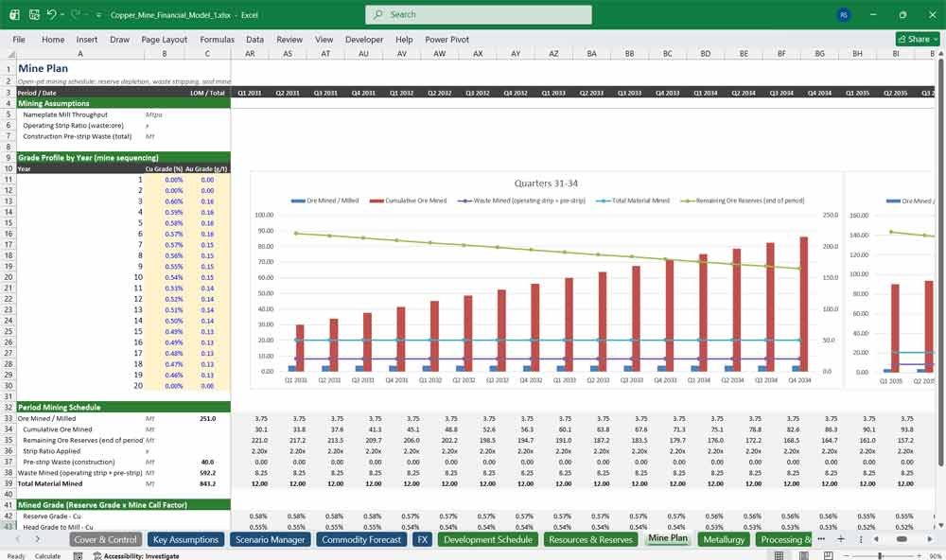Image resolution: width=946 pixels, height=560 pixels.
Task: Open the Help ribbon tab
Action: click(404, 39)
